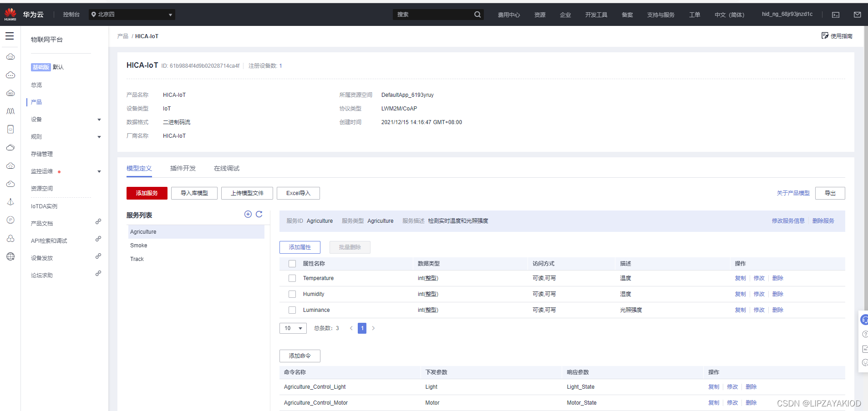The width and height of the screenshot is (868, 411).
Task: Check the Temperature attribute checkbox
Action: (292, 278)
